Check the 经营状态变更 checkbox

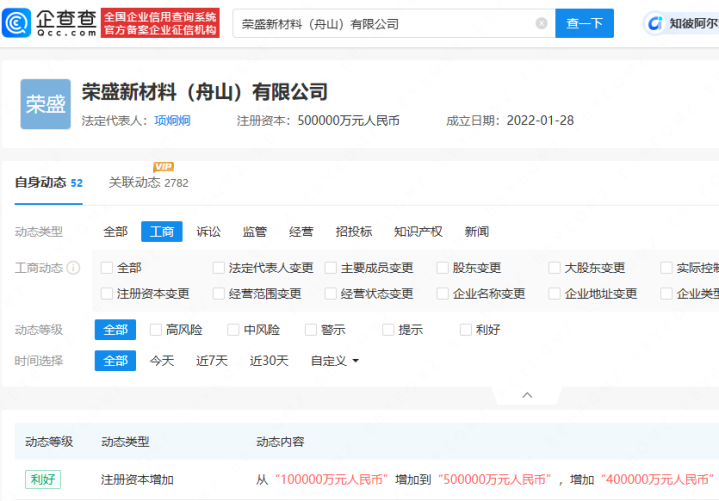(x=331, y=293)
